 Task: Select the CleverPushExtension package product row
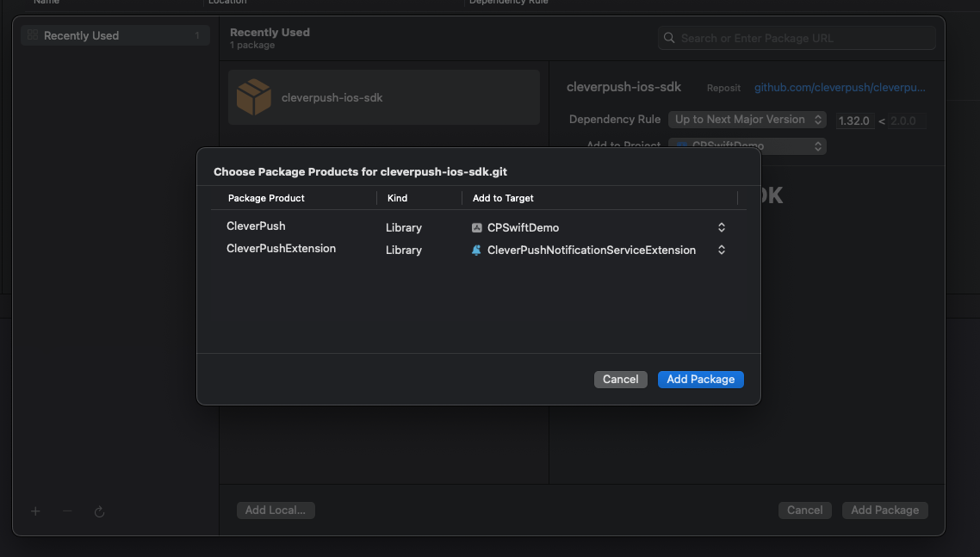pyautogui.click(x=478, y=250)
